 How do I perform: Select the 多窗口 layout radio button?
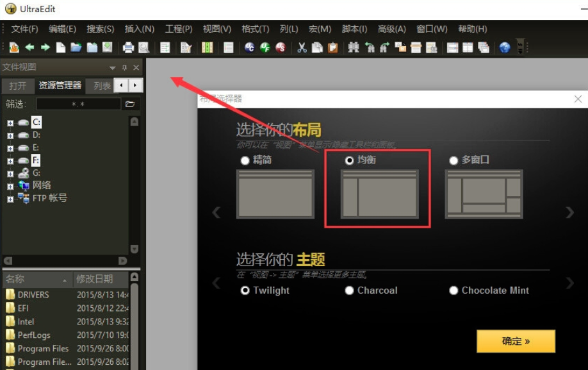(453, 160)
